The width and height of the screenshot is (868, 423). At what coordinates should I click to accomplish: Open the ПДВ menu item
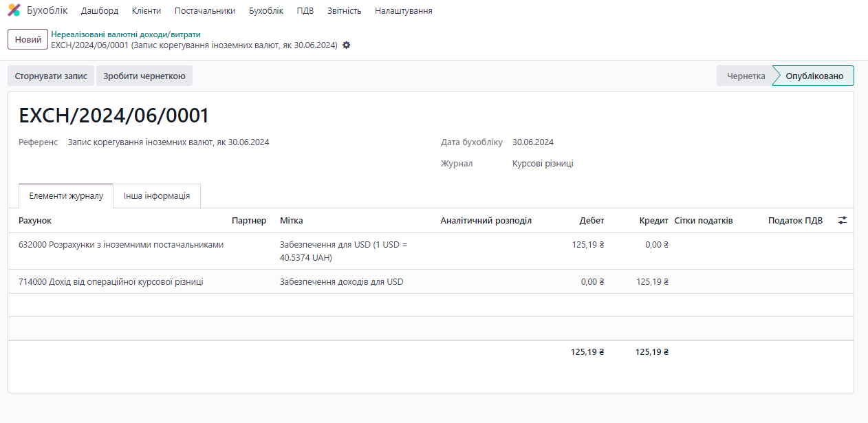click(305, 11)
